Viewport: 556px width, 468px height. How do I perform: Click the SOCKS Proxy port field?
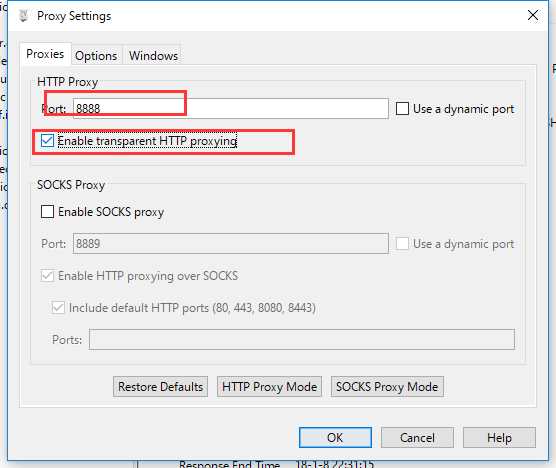pyautogui.click(x=231, y=244)
